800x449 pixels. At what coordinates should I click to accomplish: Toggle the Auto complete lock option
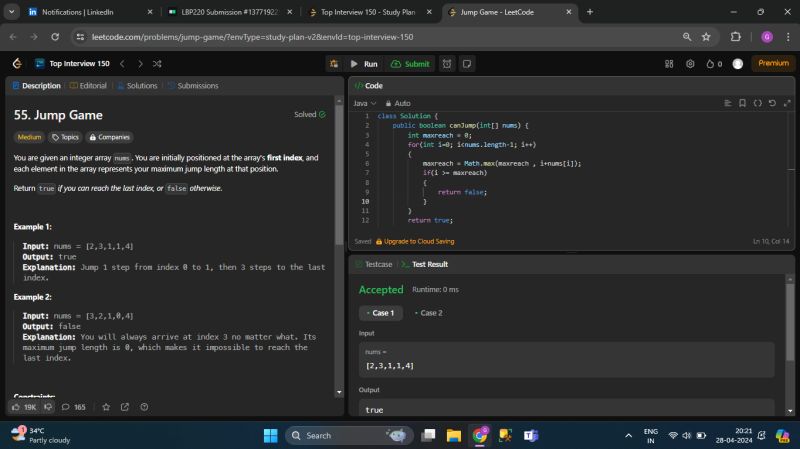397,103
